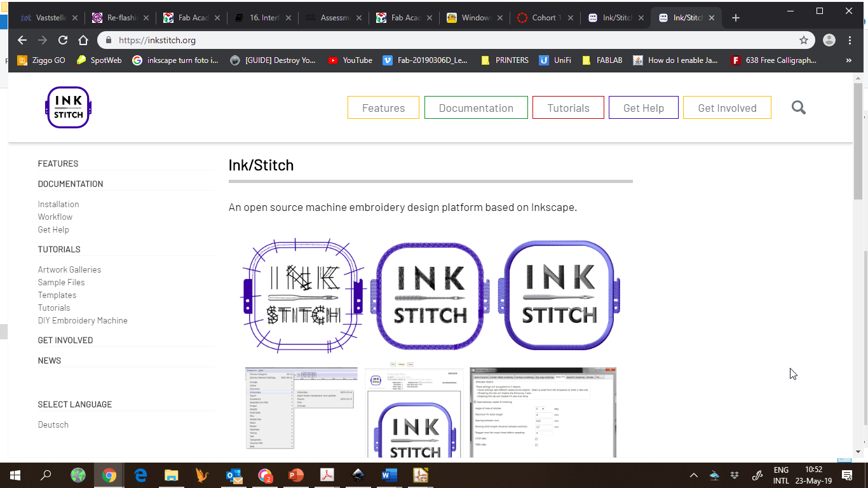Click the outline-stitch Ink/Stitch logo image
This screenshot has height=488, width=868.
(x=303, y=296)
